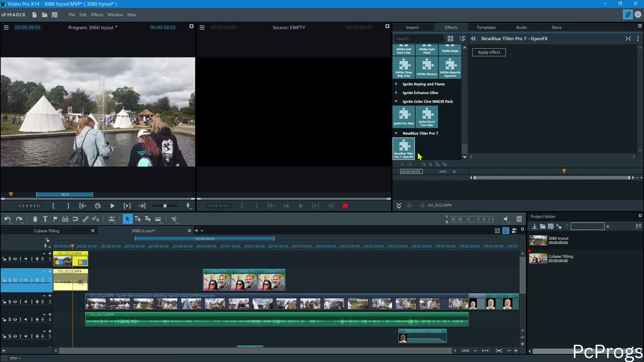This screenshot has width=644, height=362.
Task: Click the effects search field
Action: click(x=419, y=39)
